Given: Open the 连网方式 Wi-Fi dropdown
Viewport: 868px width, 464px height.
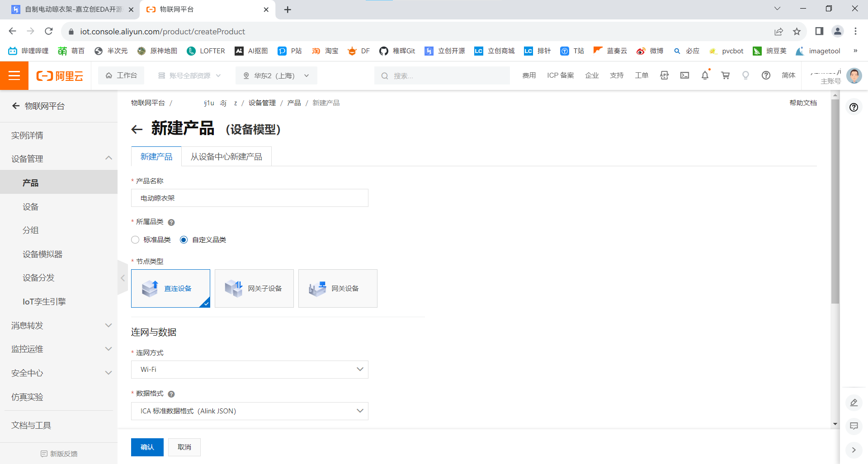Looking at the screenshot, I should coord(249,370).
